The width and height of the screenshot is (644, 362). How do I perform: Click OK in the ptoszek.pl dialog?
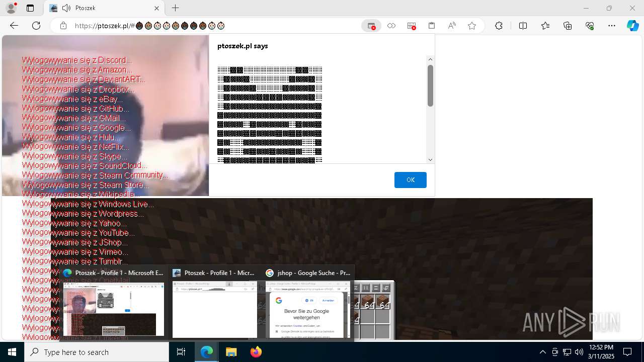[x=411, y=180]
